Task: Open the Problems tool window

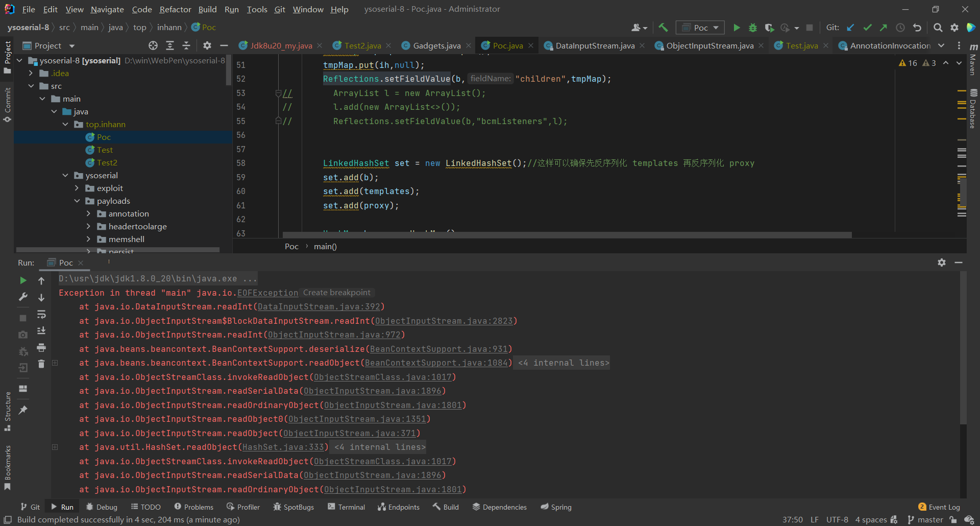Action: point(193,507)
